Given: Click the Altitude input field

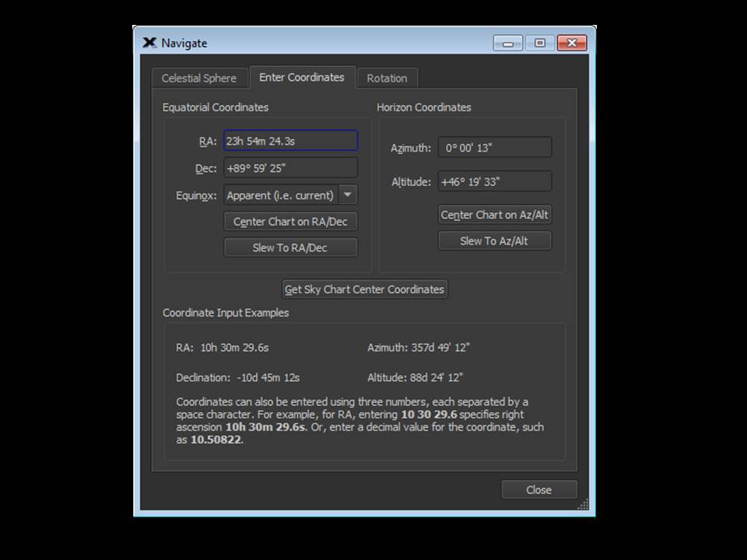Looking at the screenshot, I should 494,182.
